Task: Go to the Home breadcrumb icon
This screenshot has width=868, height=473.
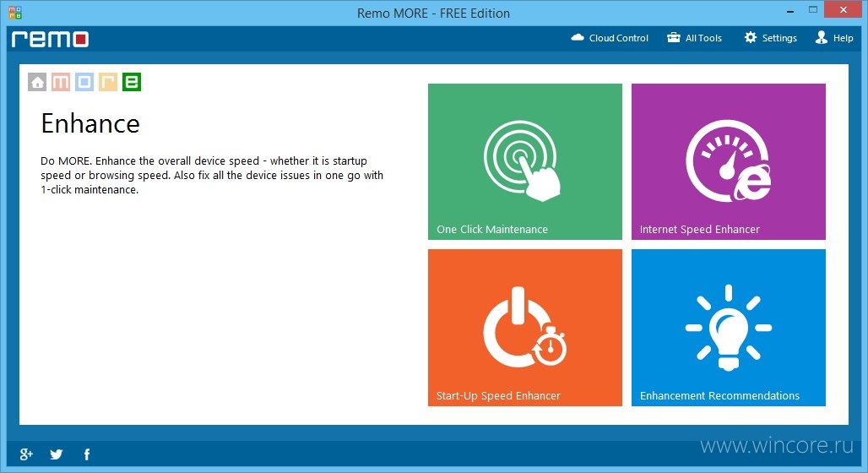Action: click(37, 82)
